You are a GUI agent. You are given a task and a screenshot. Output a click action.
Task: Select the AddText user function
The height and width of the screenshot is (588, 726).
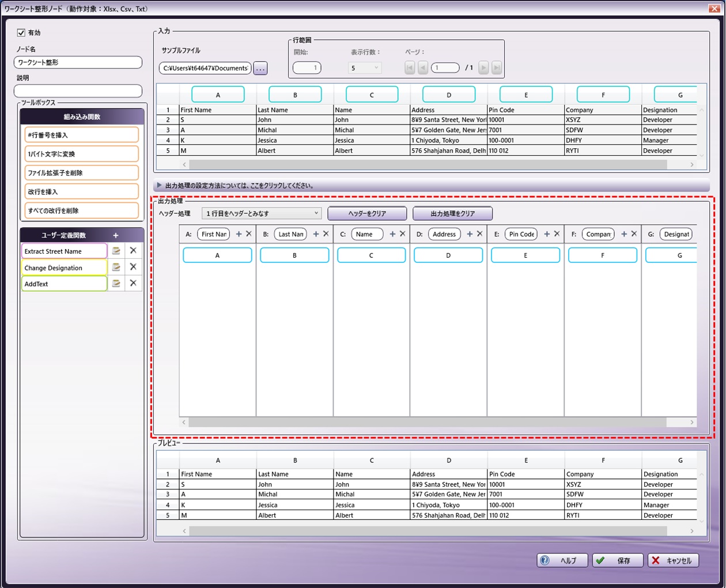(65, 284)
